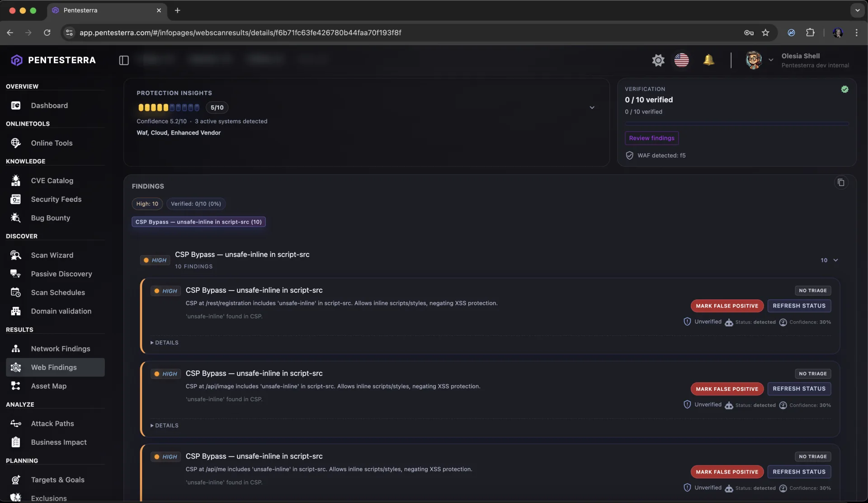Click the Review findings button
The height and width of the screenshot is (503, 868).
[x=651, y=138]
